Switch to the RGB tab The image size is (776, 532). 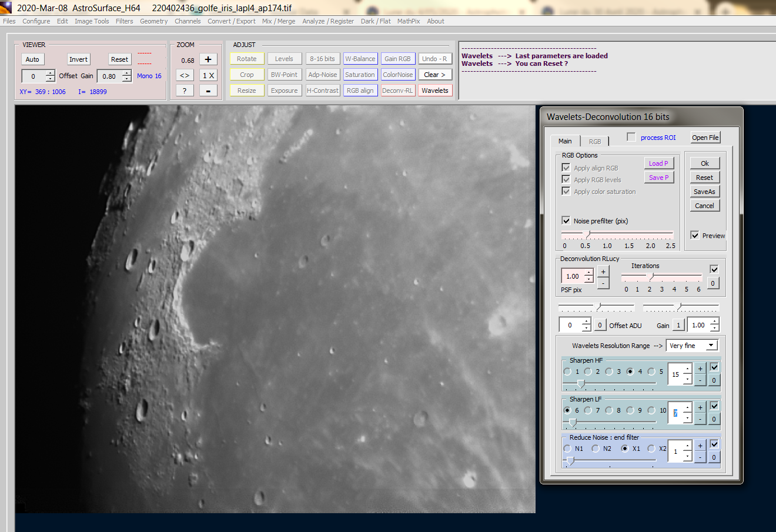click(595, 142)
